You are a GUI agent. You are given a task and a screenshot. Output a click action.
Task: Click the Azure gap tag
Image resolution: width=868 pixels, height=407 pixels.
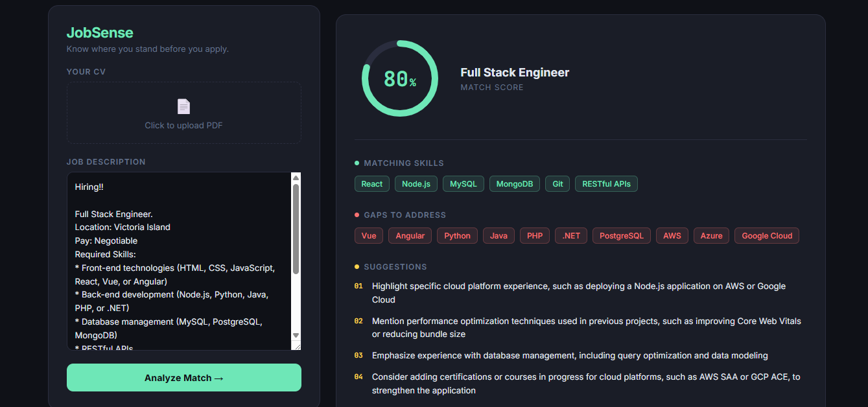pyautogui.click(x=712, y=236)
